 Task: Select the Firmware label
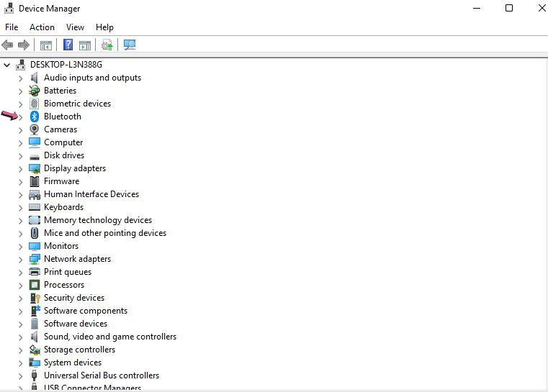click(x=61, y=181)
